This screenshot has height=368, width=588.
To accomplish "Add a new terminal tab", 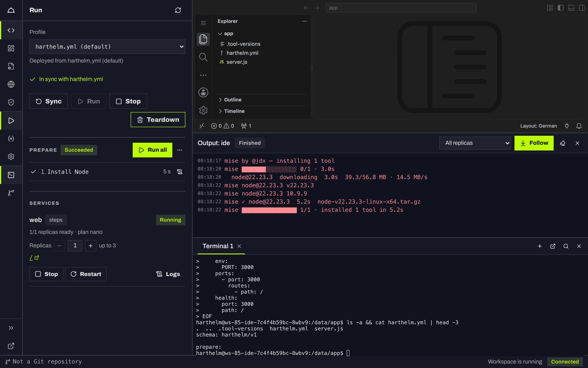I will 540,246.
